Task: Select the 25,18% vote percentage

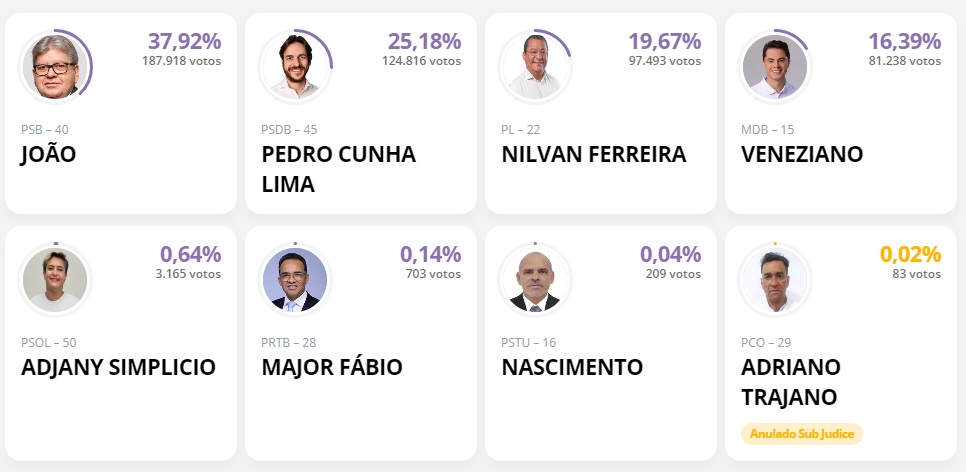Action: (424, 41)
